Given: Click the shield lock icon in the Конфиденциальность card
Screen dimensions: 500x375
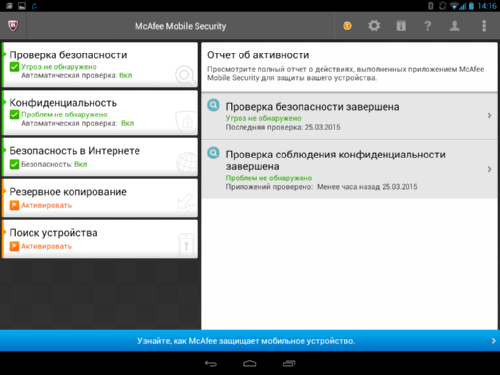Looking at the screenshot, I should pyautogui.click(x=186, y=121).
